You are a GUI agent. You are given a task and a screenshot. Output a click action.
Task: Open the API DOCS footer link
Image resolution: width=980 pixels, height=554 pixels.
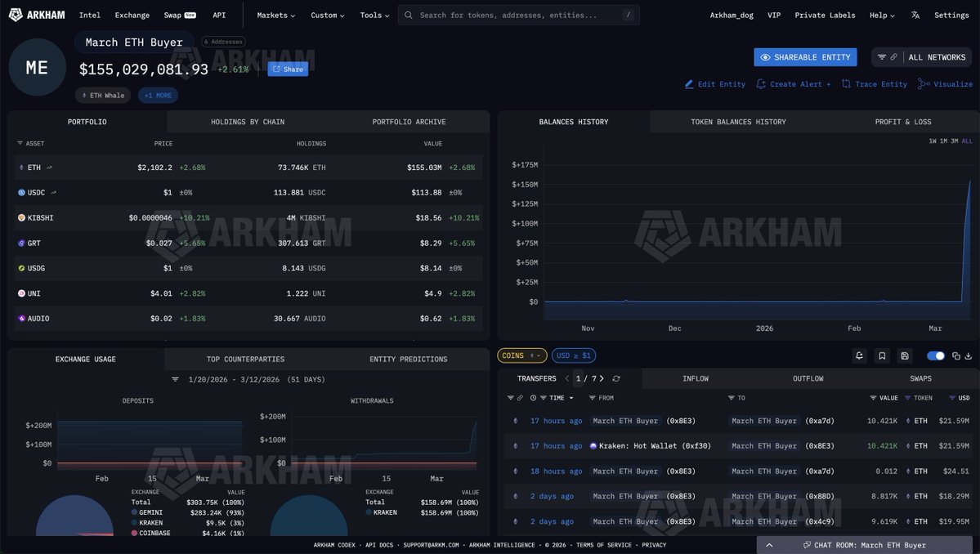tap(379, 545)
